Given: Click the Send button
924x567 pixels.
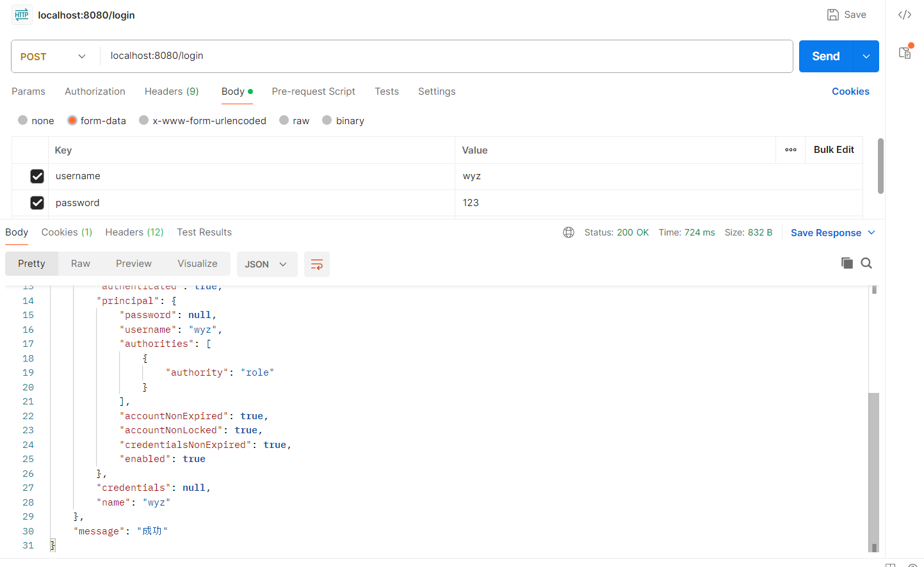Looking at the screenshot, I should (826, 56).
